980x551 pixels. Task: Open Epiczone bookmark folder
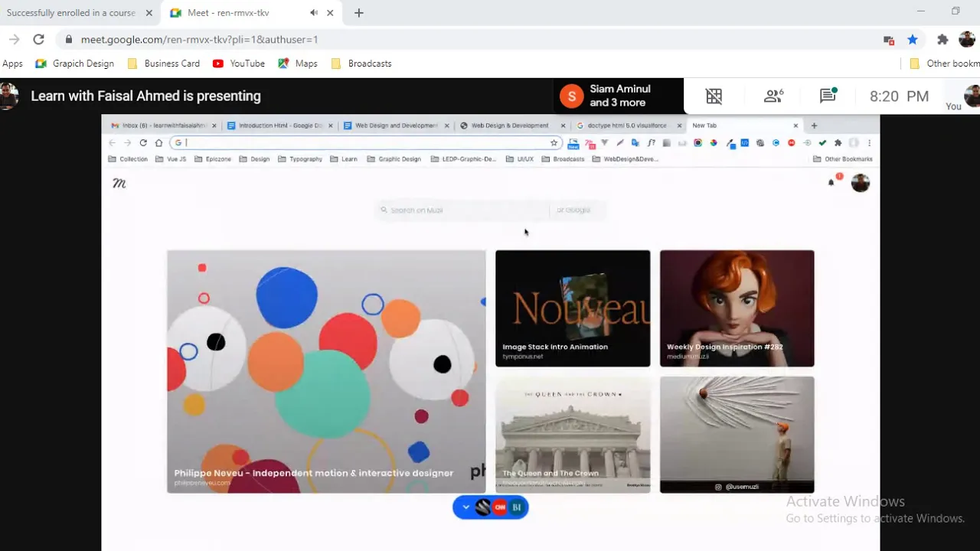coord(213,159)
